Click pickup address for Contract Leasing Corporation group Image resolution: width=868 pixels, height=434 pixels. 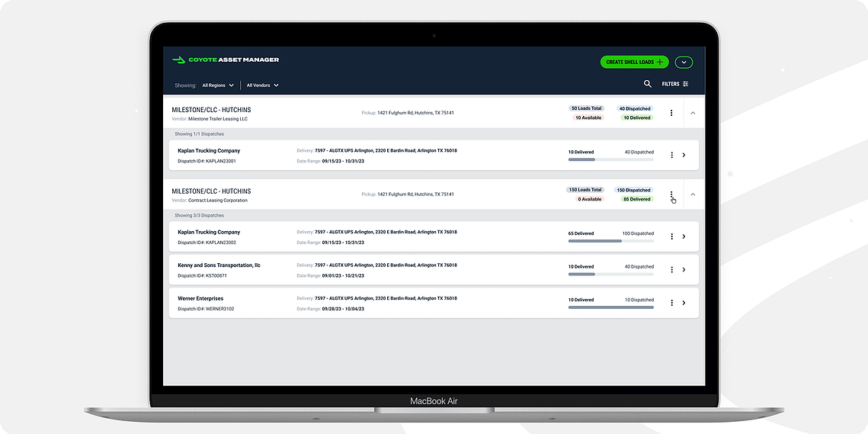coord(416,194)
